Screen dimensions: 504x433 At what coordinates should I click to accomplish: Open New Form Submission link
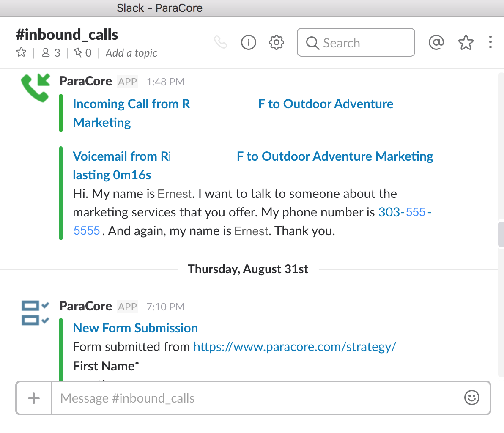coord(135,328)
